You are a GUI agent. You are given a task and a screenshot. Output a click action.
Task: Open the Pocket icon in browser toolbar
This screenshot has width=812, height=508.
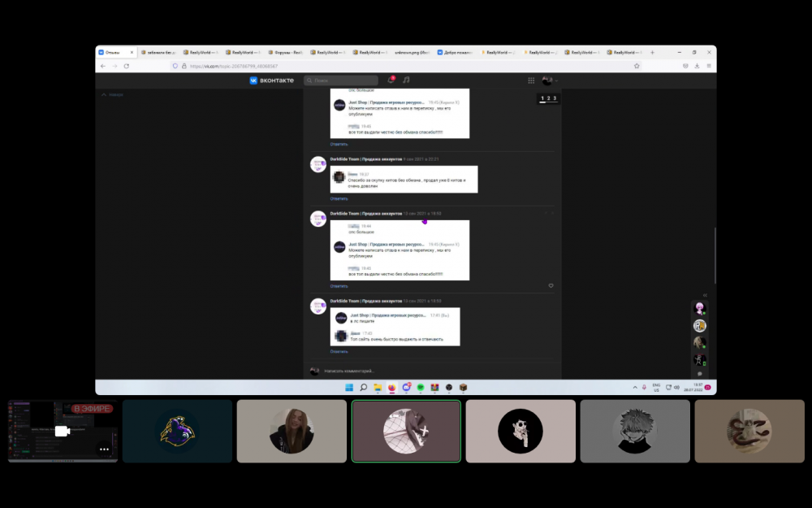pos(685,66)
